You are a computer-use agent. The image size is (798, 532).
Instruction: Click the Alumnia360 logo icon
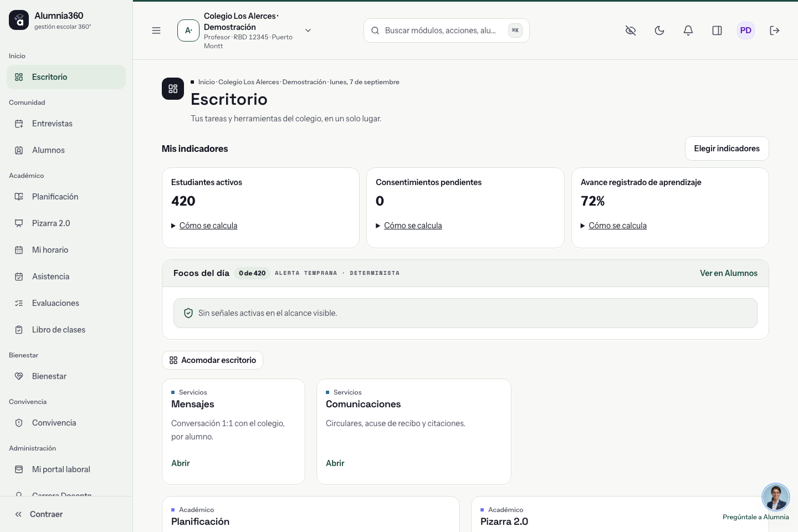pyautogui.click(x=19, y=20)
